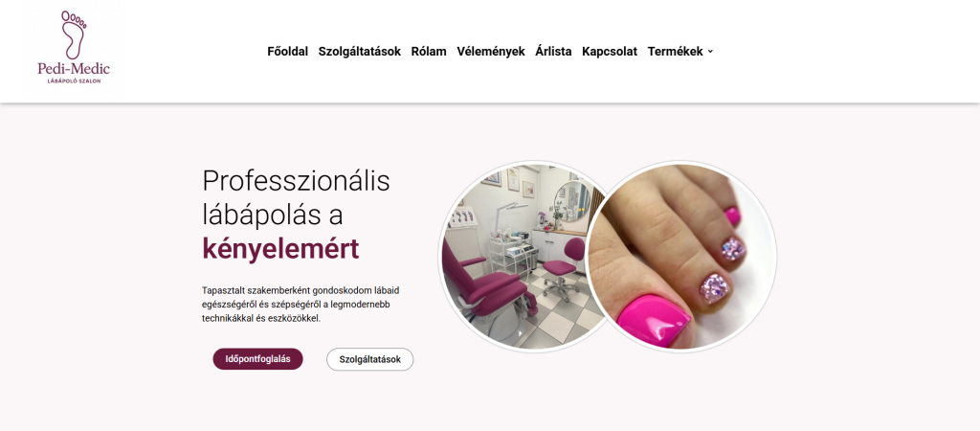Navigate to the Rólam section
Screen dimensions: 980x431
coord(429,52)
